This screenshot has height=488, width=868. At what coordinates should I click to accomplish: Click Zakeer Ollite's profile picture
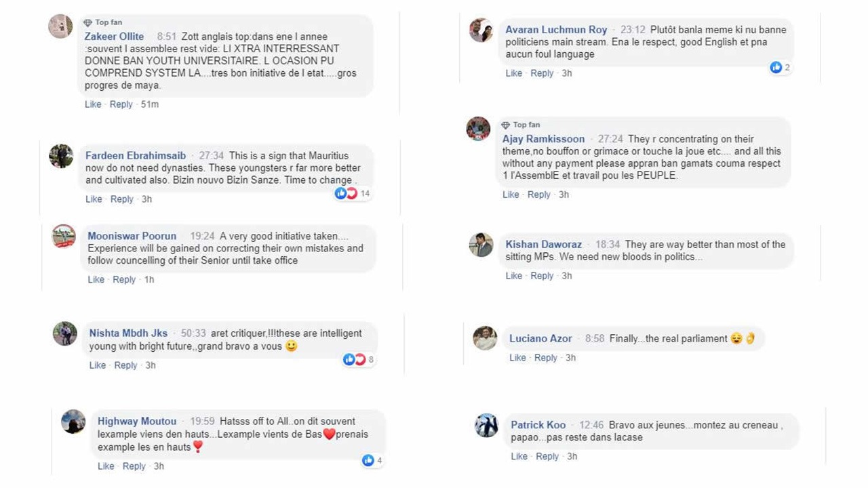[60, 26]
